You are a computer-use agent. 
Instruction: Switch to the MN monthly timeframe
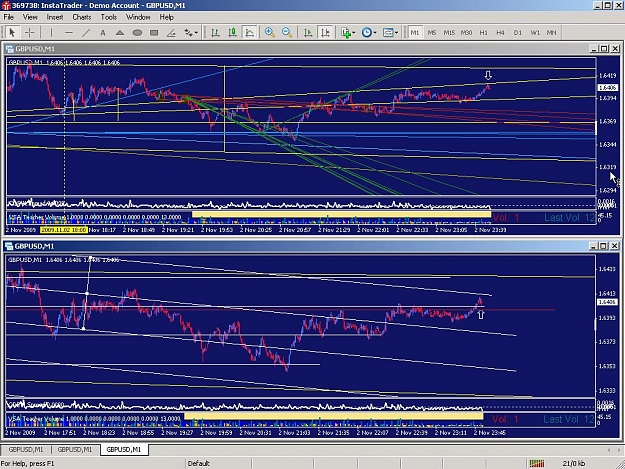click(x=552, y=32)
